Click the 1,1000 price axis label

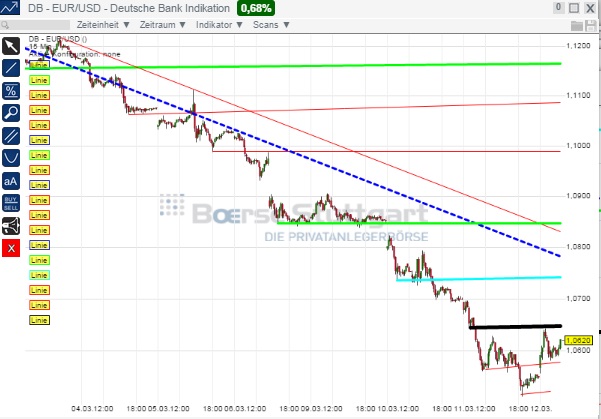[x=578, y=146]
